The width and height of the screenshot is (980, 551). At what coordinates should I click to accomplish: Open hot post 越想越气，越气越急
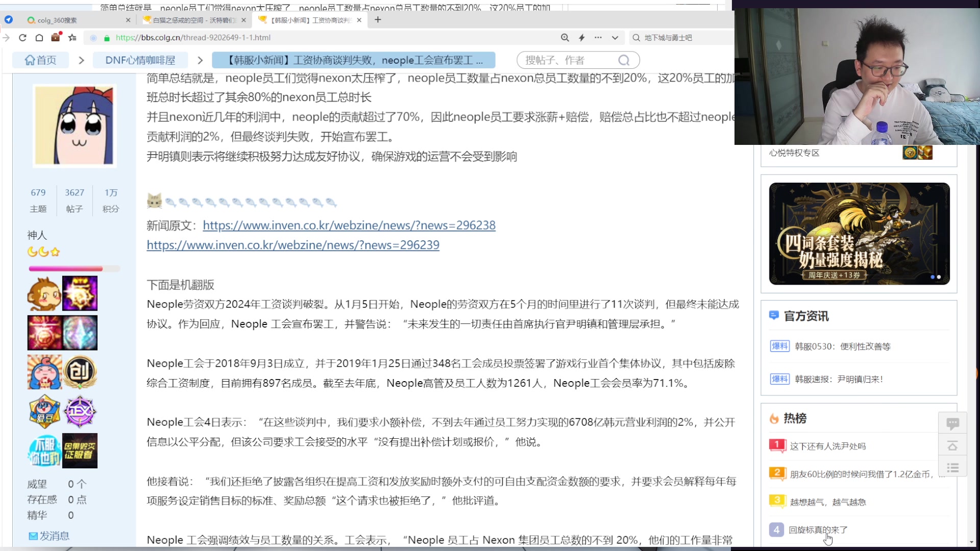coord(828,502)
